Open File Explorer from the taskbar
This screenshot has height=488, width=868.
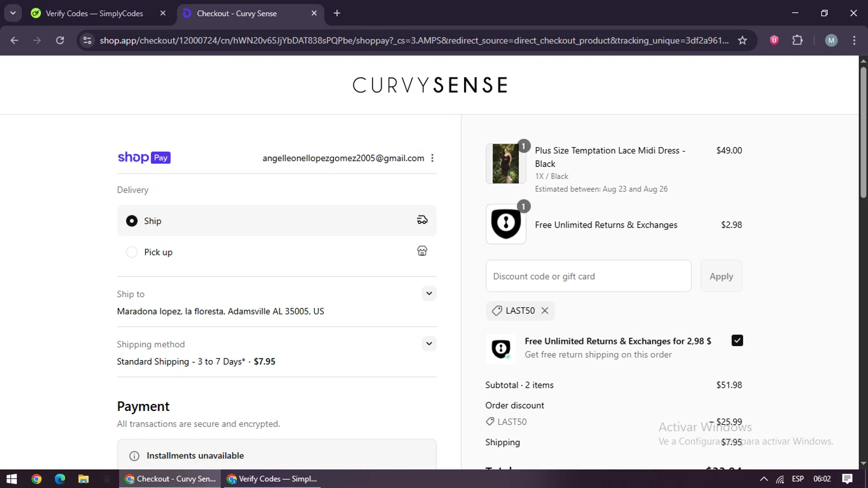83,479
